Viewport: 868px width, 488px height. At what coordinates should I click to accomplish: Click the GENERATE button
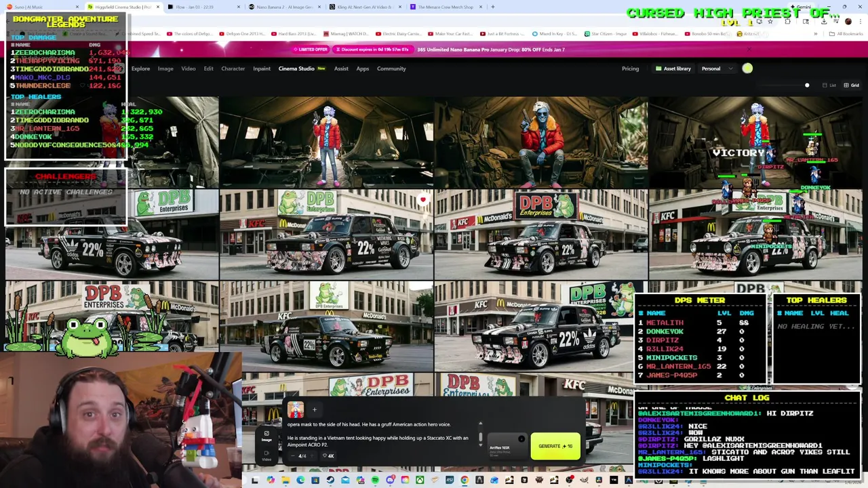pos(555,446)
